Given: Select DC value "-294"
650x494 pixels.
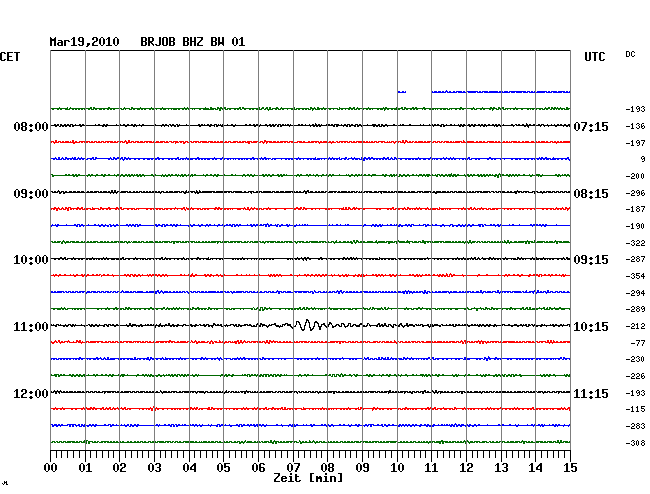Looking at the screenshot, I should [x=635, y=293].
